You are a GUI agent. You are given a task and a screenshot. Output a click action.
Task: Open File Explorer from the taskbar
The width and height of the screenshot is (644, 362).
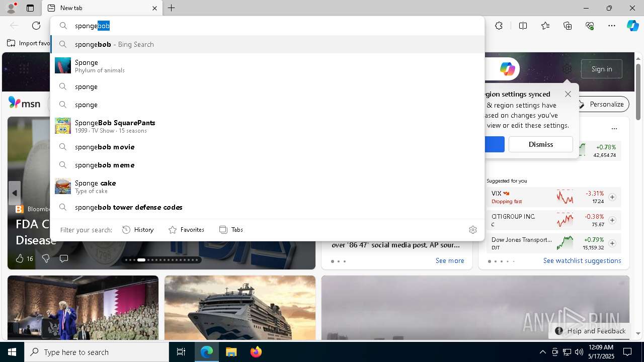pos(231,352)
